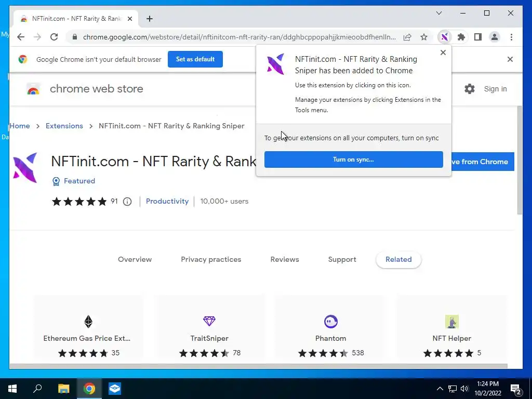Image resolution: width=532 pixels, height=399 pixels.
Task: Set Chrome as default browser
Action: pyautogui.click(x=195, y=59)
